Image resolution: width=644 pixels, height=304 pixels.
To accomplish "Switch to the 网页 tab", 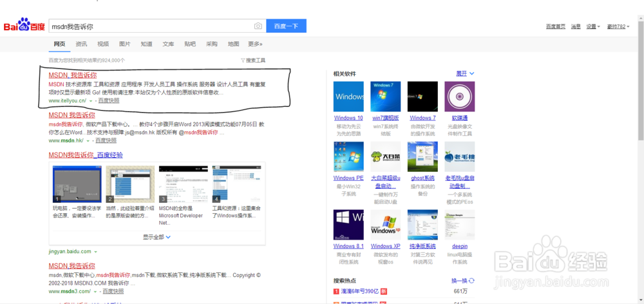I will click(59, 44).
